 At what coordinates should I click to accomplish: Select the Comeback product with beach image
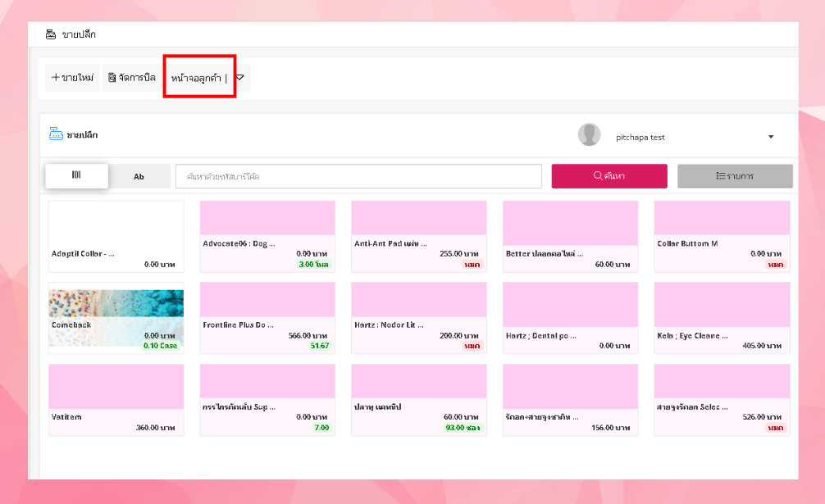116,318
